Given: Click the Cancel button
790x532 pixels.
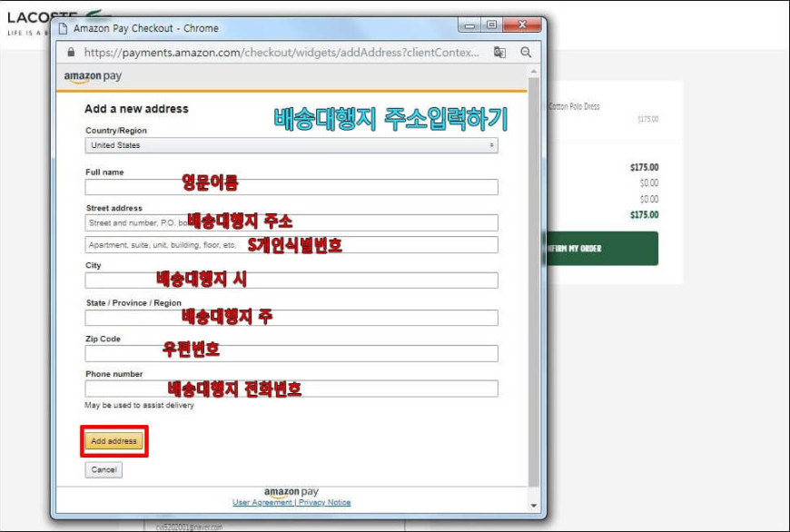Looking at the screenshot, I should click(104, 469).
